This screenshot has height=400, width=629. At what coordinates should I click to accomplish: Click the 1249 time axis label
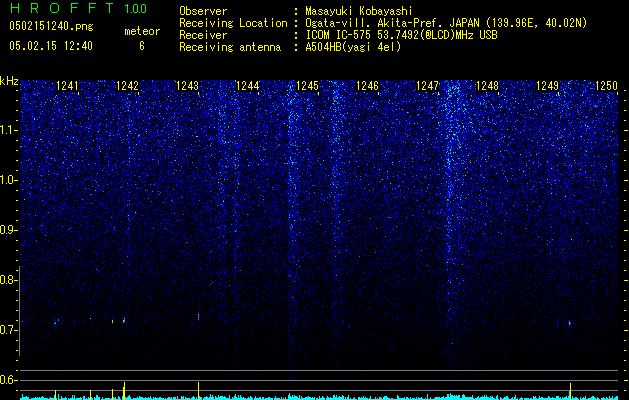[548, 85]
